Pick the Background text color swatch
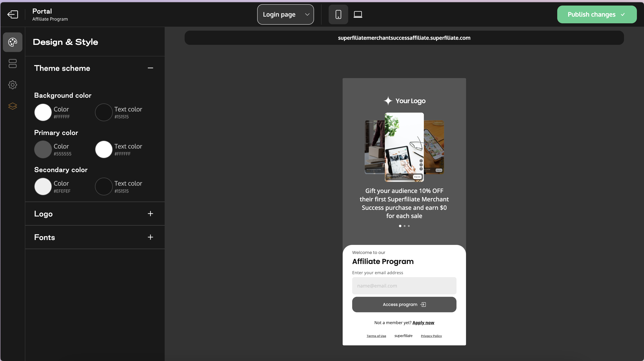This screenshot has width=644, height=361. pos(103,112)
